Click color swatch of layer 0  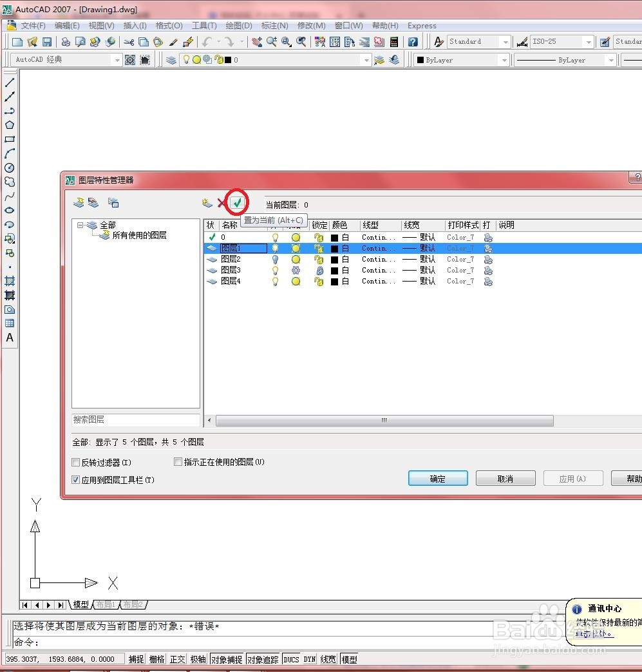click(x=334, y=238)
